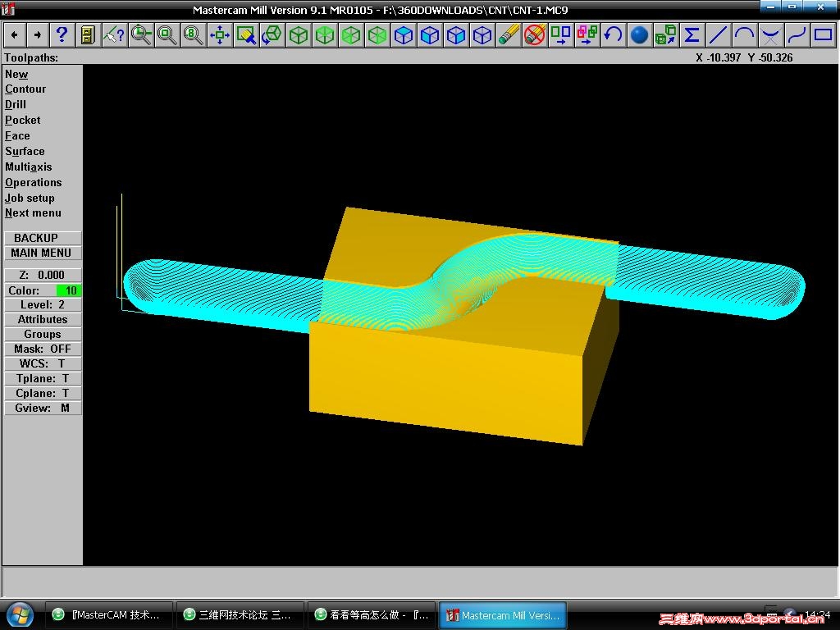
Task: Open Job setup
Action: point(30,198)
